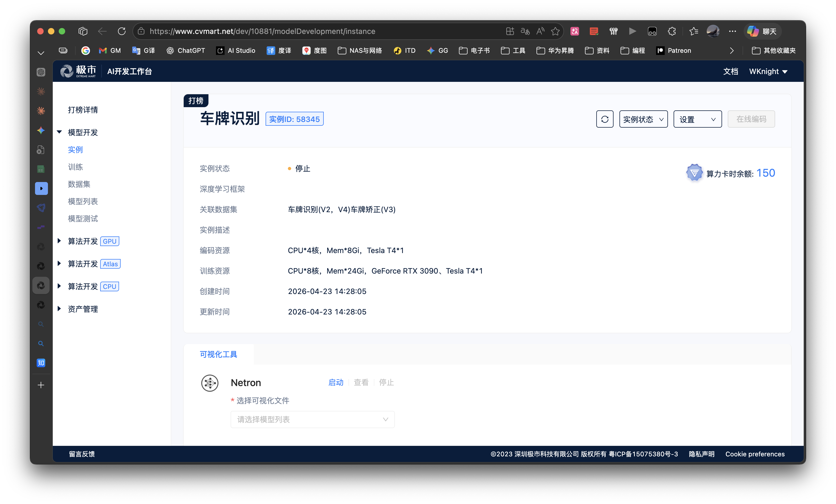
Task: Open the AI Studio bookmark
Action: [x=236, y=51]
